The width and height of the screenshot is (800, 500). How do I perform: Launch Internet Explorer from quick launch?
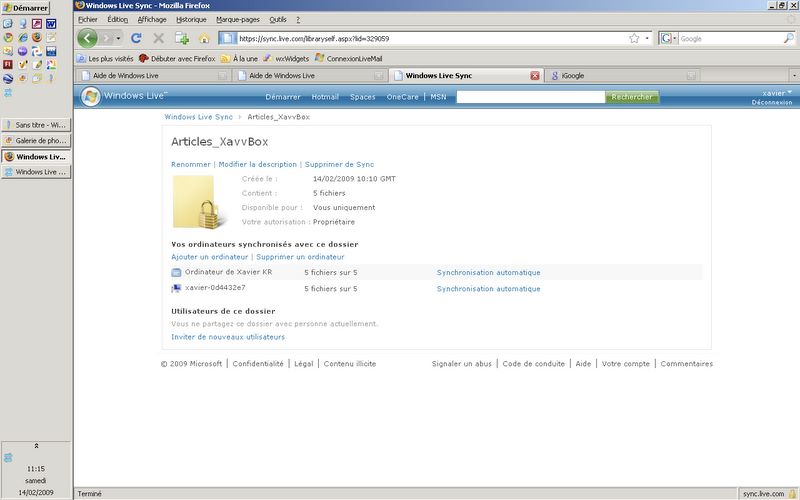coord(22,37)
